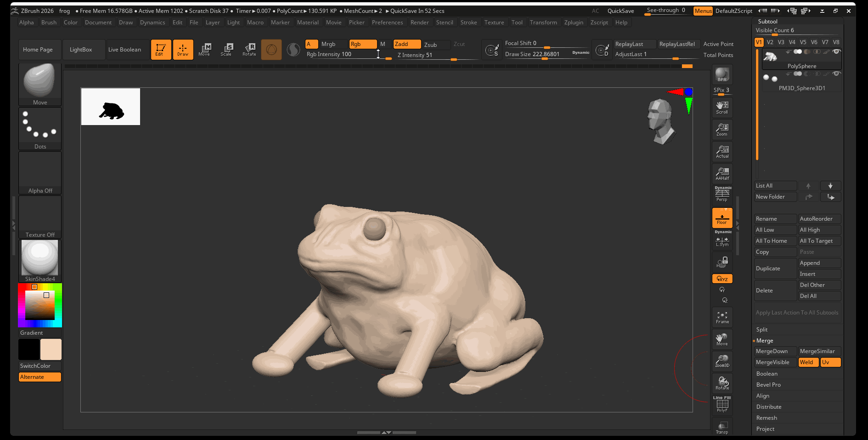Disable the Weld merge option
868x440 pixels.
click(808, 362)
